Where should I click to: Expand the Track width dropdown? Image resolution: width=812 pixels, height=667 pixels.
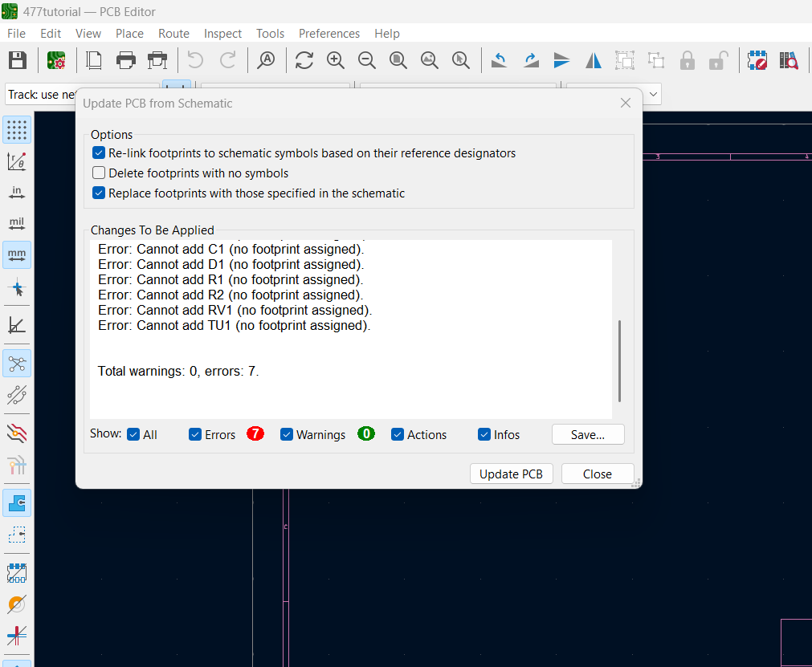[x=40, y=95]
